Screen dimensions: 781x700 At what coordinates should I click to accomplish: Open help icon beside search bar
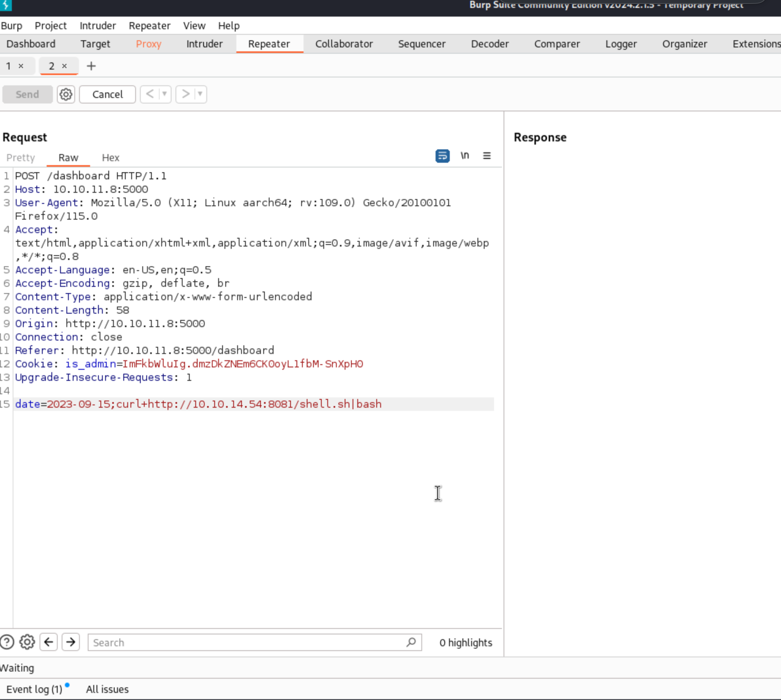point(7,642)
